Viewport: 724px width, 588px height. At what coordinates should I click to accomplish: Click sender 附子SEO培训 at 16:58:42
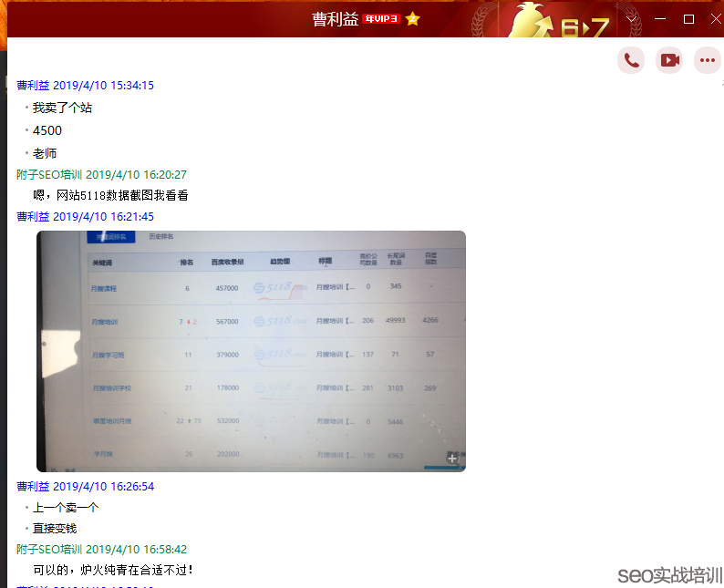click(x=49, y=550)
